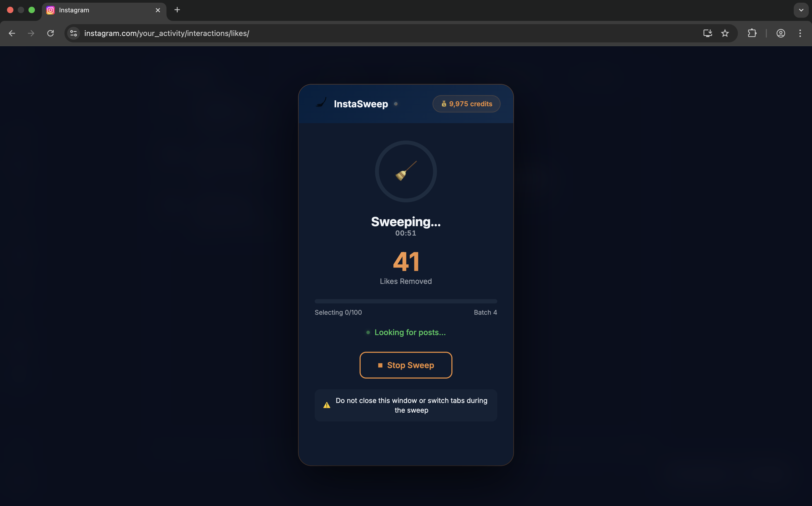Open the browser extensions puzzle icon
Viewport: 812px width, 506px height.
click(752, 33)
